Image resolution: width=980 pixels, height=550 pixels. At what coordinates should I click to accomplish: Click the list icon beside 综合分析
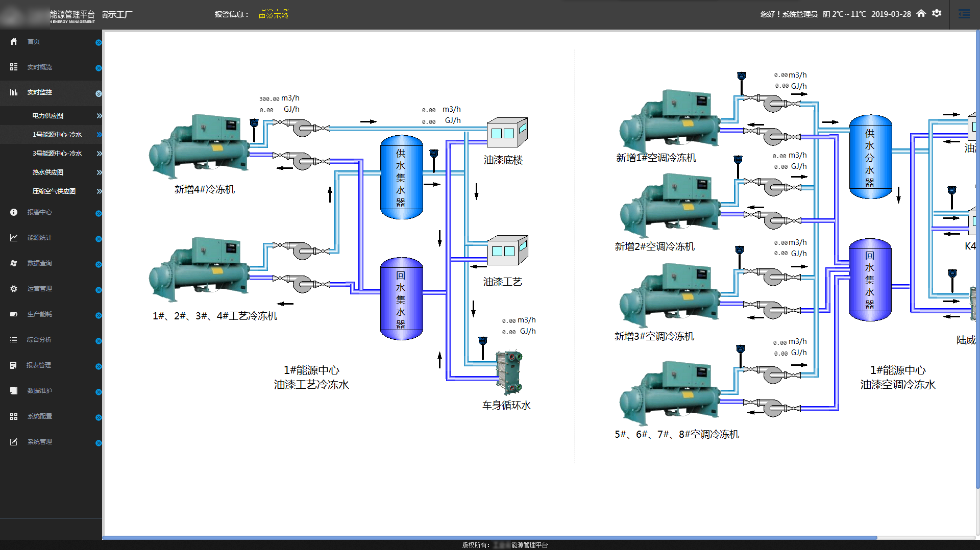pyautogui.click(x=14, y=340)
